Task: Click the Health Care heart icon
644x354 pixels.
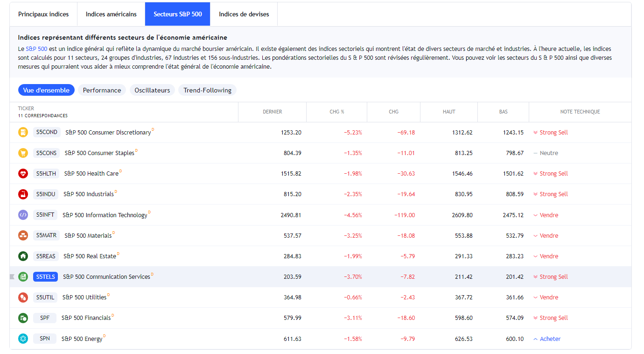Action: pyautogui.click(x=23, y=174)
